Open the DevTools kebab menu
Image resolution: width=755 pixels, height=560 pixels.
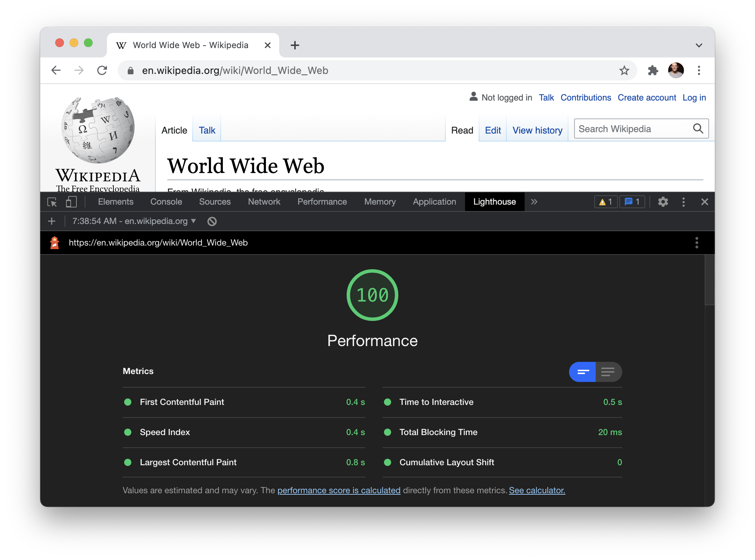(684, 202)
